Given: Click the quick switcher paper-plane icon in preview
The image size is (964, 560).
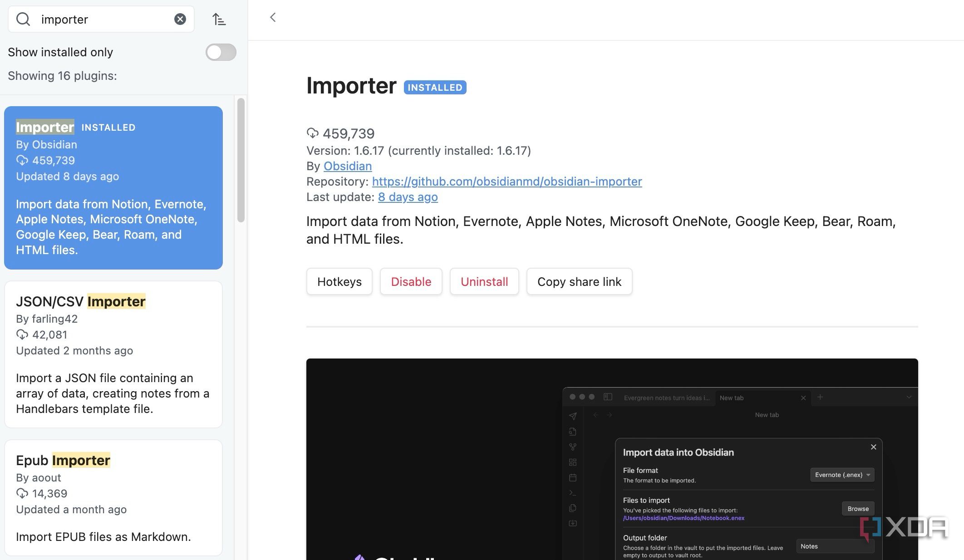Looking at the screenshot, I should (573, 416).
